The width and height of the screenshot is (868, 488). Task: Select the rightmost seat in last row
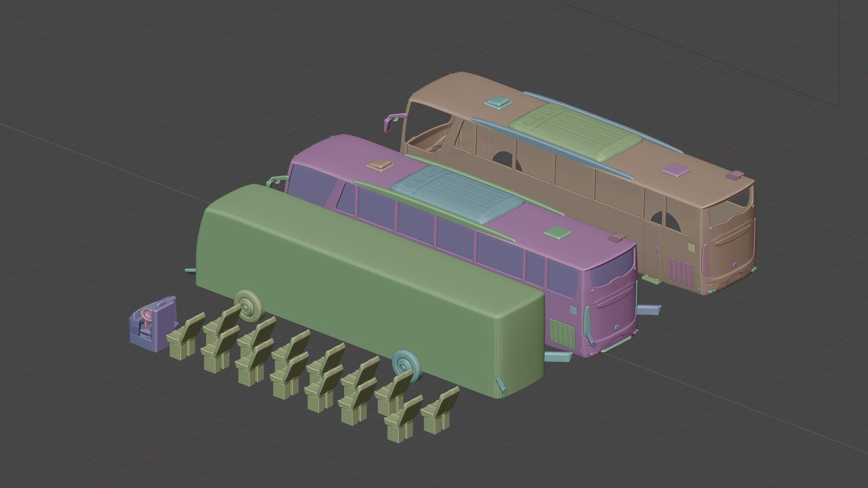click(x=441, y=410)
